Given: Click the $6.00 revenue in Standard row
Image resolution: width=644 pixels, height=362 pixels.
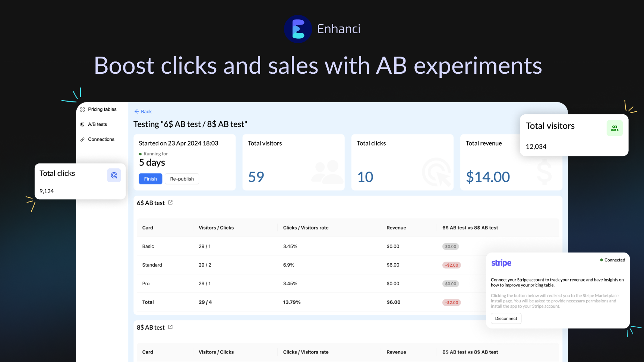Looking at the screenshot, I should click(x=393, y=265).
